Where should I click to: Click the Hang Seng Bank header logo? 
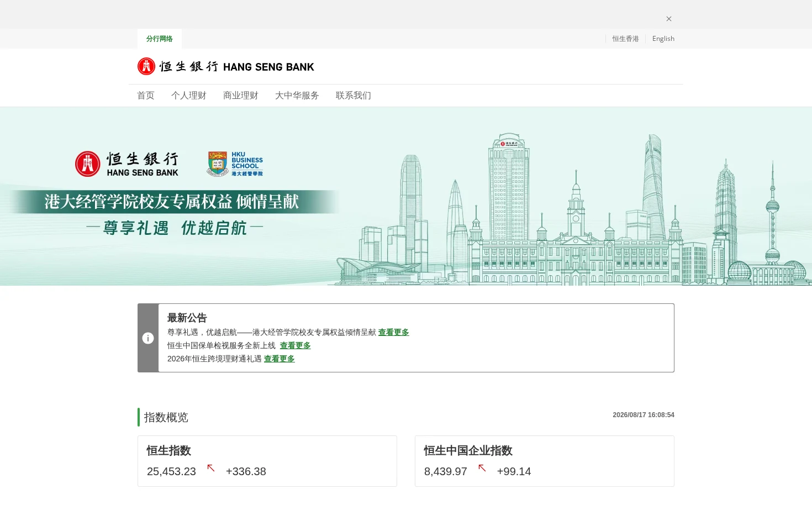click(225, 66)
